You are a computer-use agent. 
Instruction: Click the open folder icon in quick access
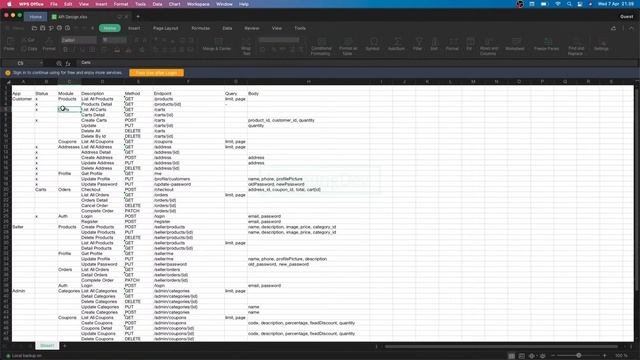click(34, 28)
